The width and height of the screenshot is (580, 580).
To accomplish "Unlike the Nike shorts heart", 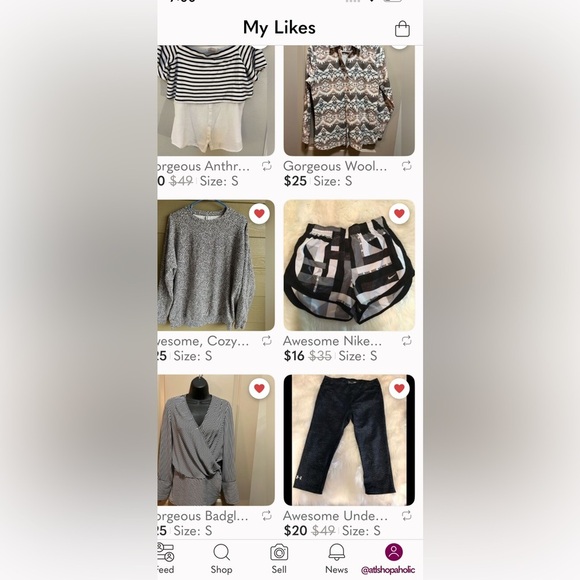I will click(x=399, y=213).
